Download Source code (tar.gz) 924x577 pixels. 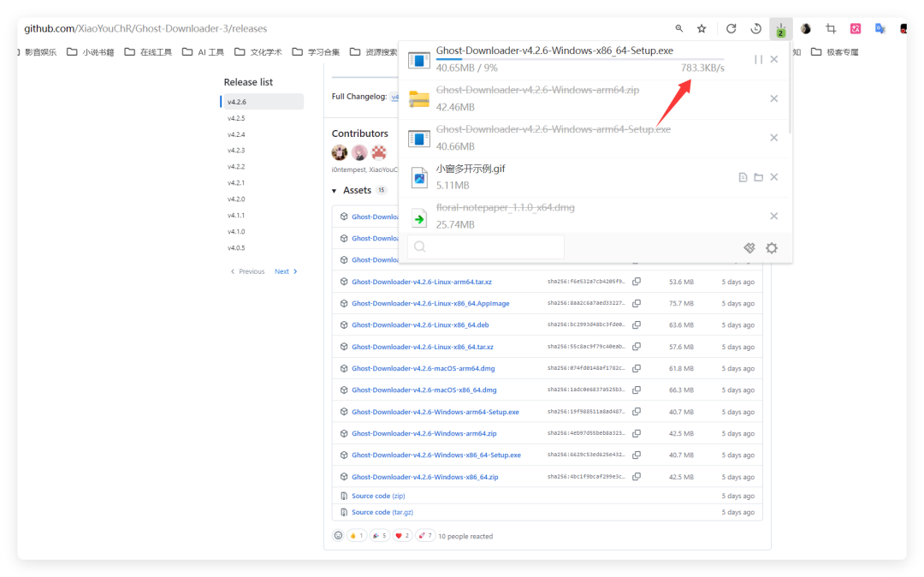pos(382,512)
